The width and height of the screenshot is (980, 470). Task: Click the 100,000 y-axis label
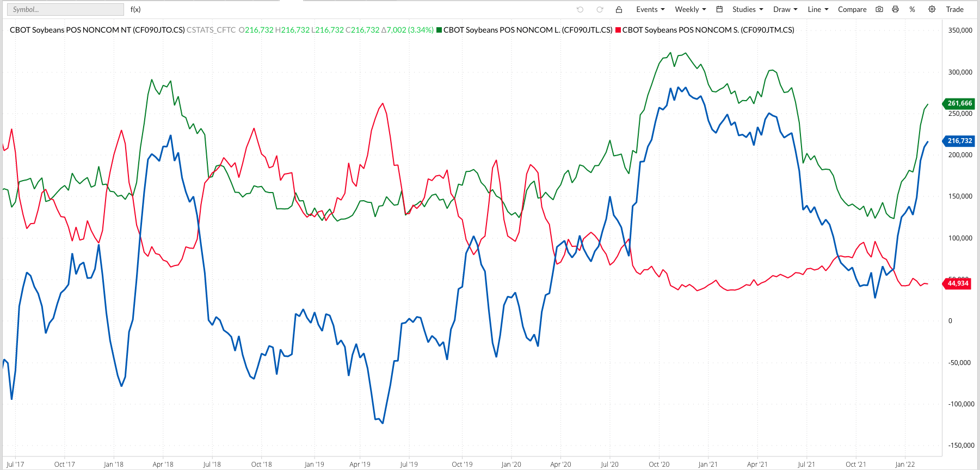[x=960, y=238]
